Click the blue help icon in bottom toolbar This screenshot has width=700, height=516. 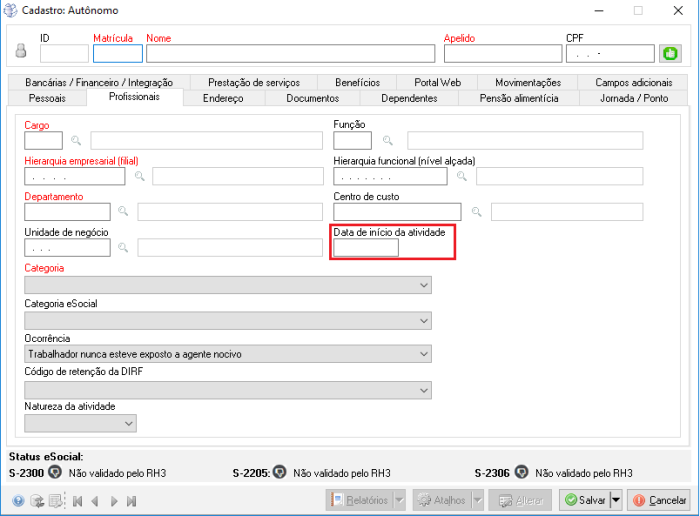18,500
